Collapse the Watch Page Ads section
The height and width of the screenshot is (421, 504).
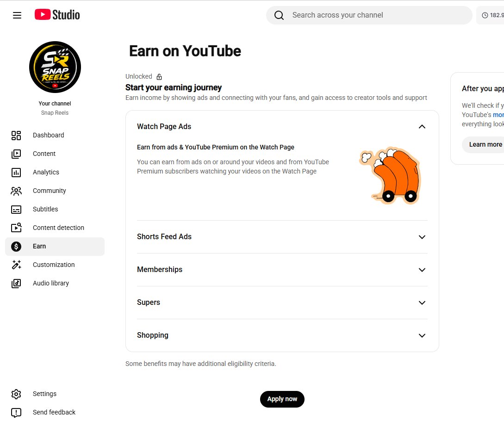click(422, 127)
